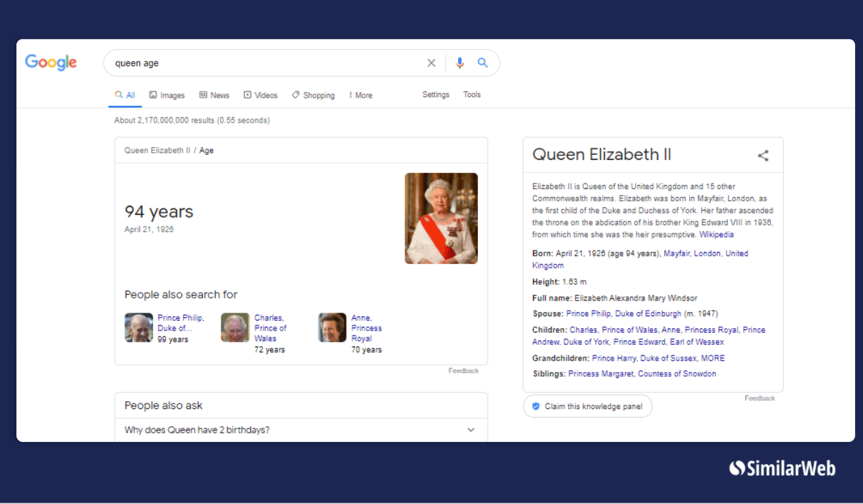This screenshot has width=863, height=504.
Task: Open the Google logo home link
Action: click(51, 62)
